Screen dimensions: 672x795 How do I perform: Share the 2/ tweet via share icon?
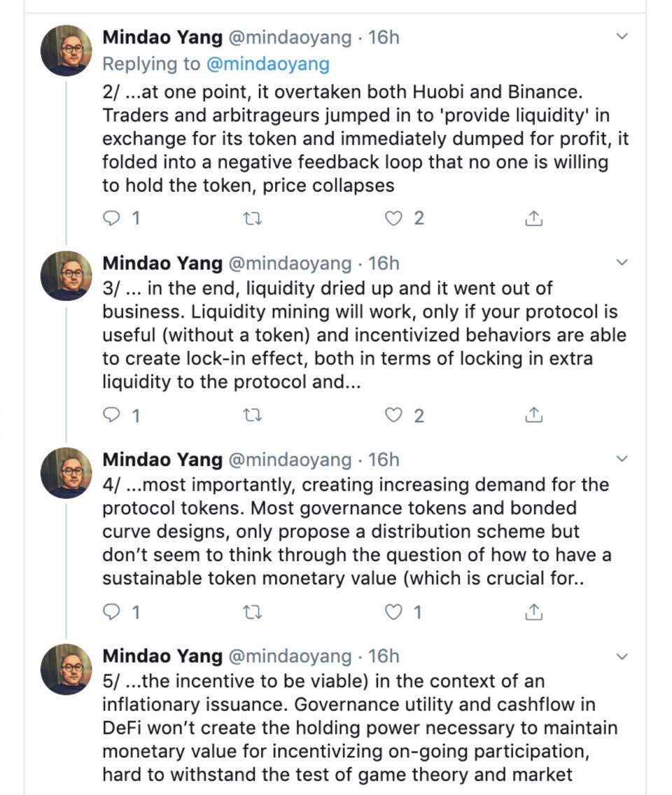[x=533, y=218]
